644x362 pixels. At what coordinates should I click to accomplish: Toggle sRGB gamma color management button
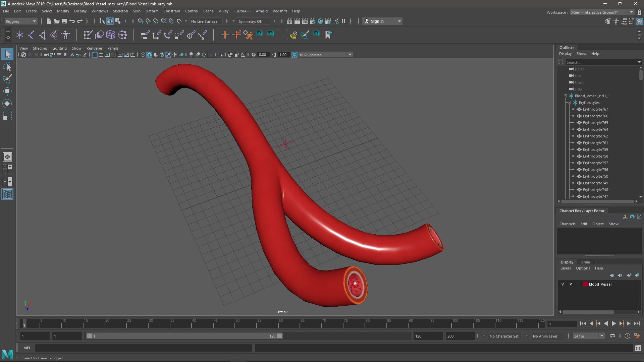pos(294,55)
